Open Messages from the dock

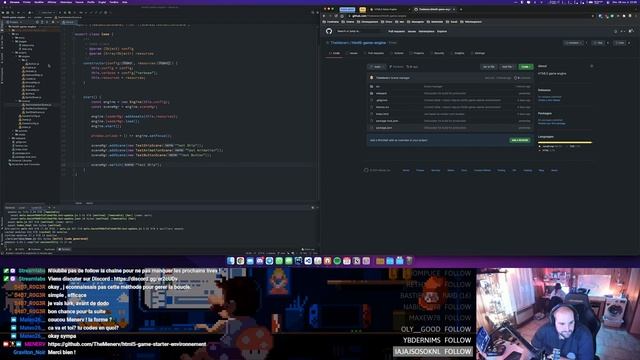pyautogui.click(x=289, y=261)
